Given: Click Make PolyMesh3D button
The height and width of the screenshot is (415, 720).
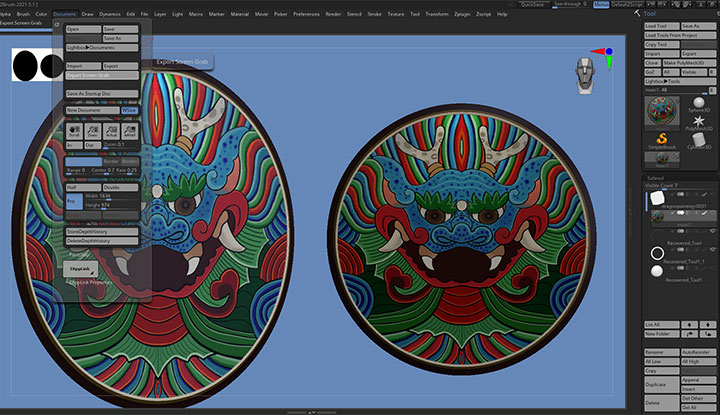Looking at the screenshot, I should coord(689,63).
